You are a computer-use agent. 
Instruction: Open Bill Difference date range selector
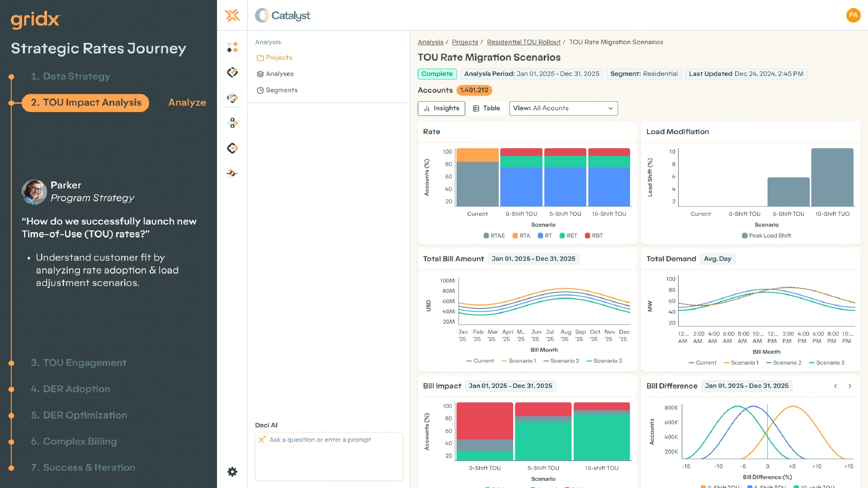point(747,386)
